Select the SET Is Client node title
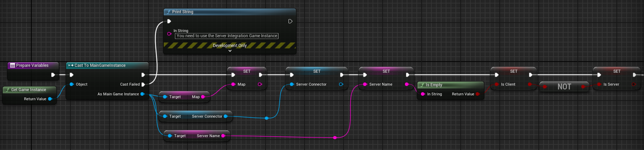 point(514,71)
